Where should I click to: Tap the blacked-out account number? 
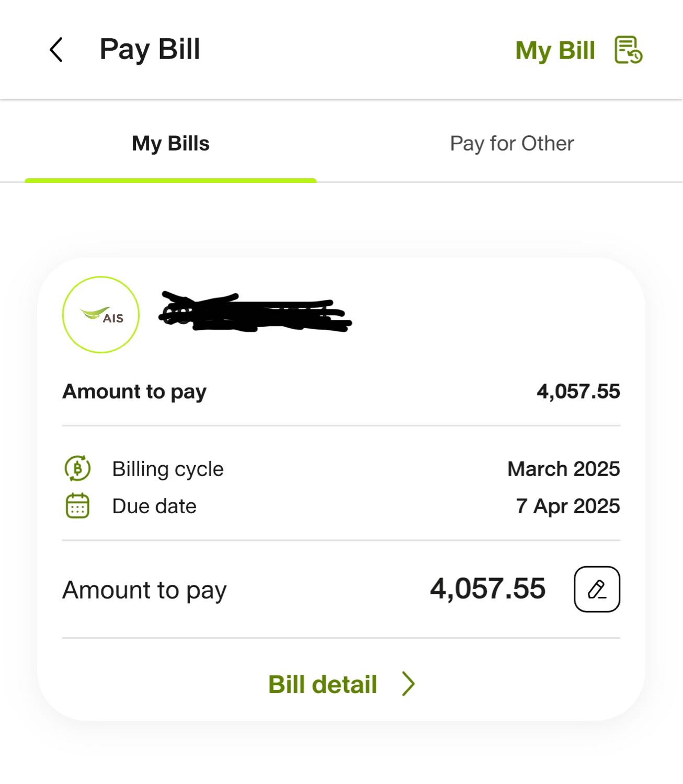pos(255,312)
